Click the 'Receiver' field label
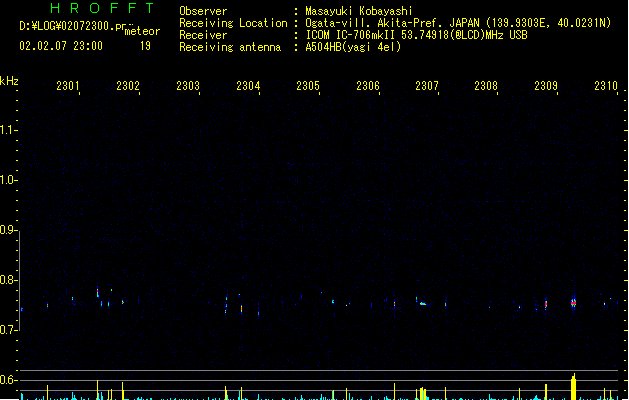 pyautogui.click(x=203, y=35)
